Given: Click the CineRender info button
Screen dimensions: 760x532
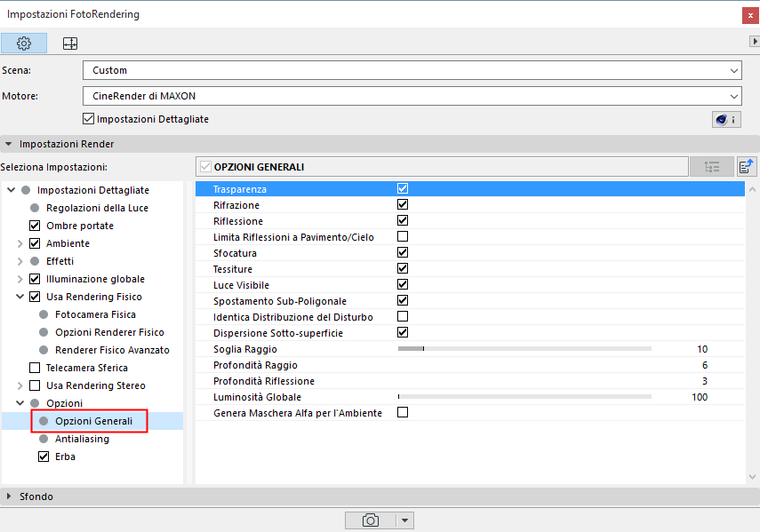Looking at the screenshot, I should pos(725,120).
